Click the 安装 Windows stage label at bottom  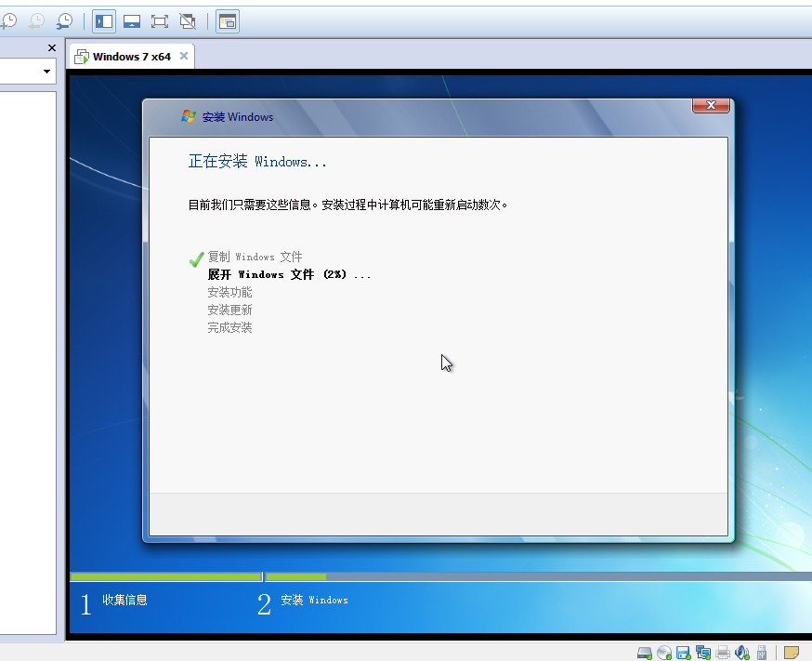click(314, 600)
